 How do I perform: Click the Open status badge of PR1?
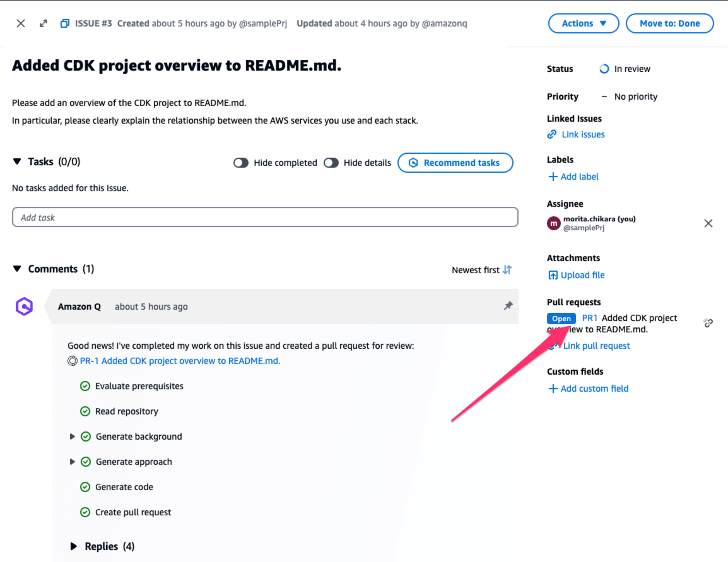561,318
